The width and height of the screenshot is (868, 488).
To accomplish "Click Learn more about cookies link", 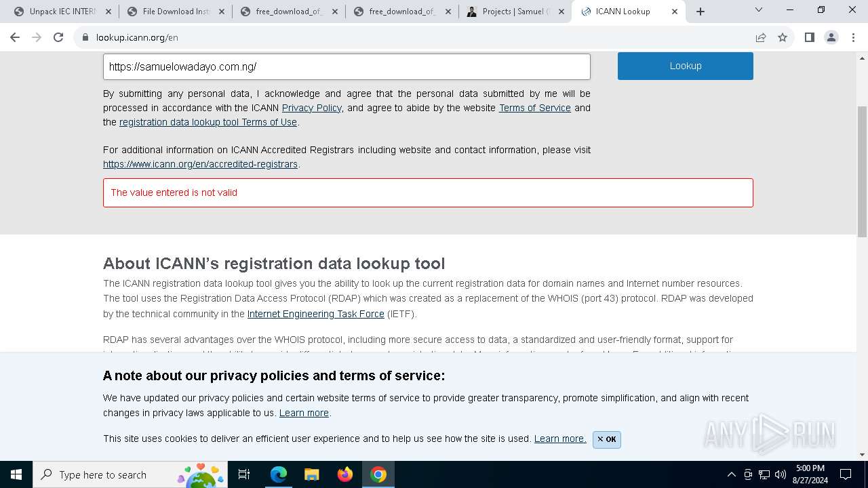I will (x=560, y=439).
